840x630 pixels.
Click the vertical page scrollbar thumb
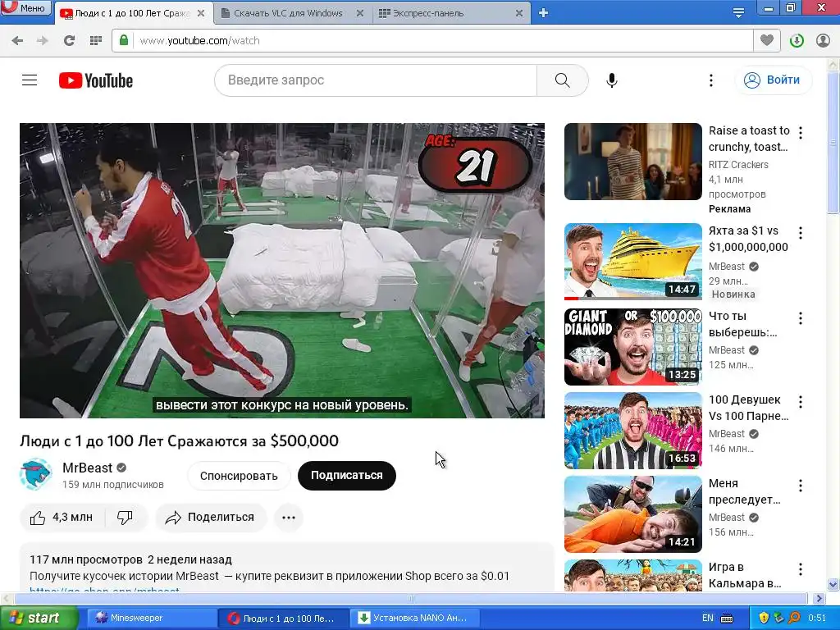(833, 142)
